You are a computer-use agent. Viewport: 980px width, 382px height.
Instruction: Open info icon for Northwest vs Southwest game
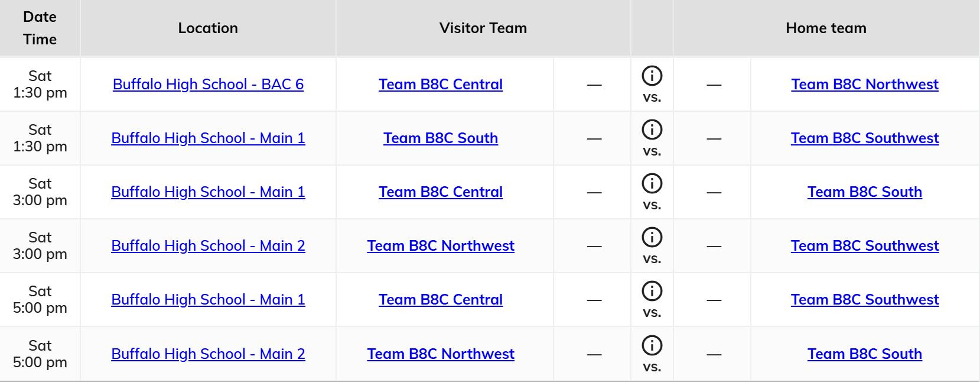point(652,237)
